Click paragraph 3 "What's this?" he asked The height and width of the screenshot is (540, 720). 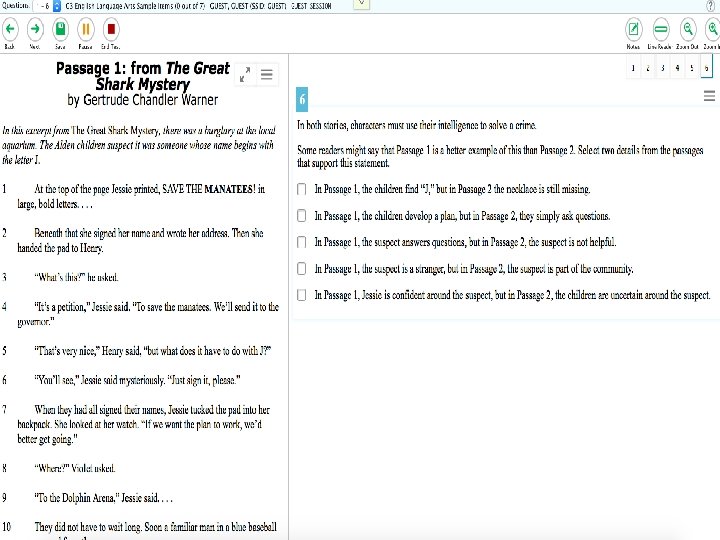(x=76, y=277)
